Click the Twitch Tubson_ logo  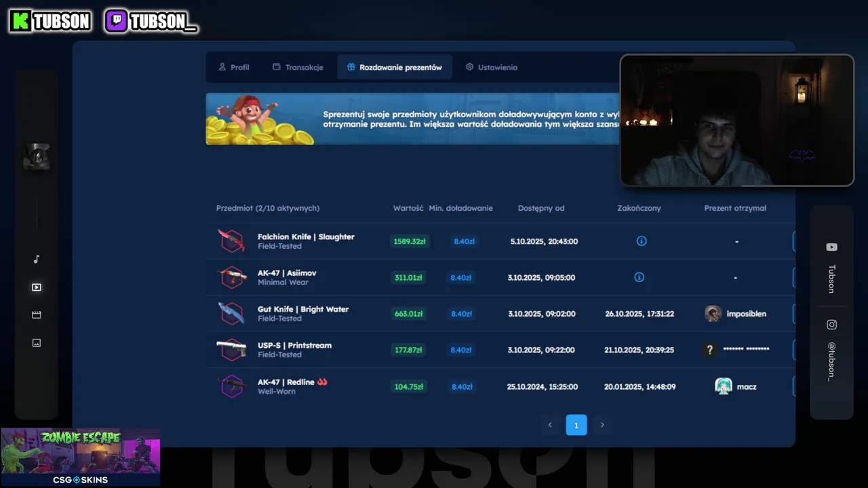click(151, 22)
